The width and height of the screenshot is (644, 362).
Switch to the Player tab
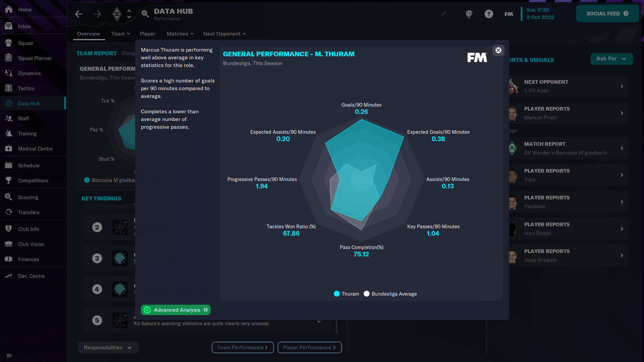click(x=148, y=34)
